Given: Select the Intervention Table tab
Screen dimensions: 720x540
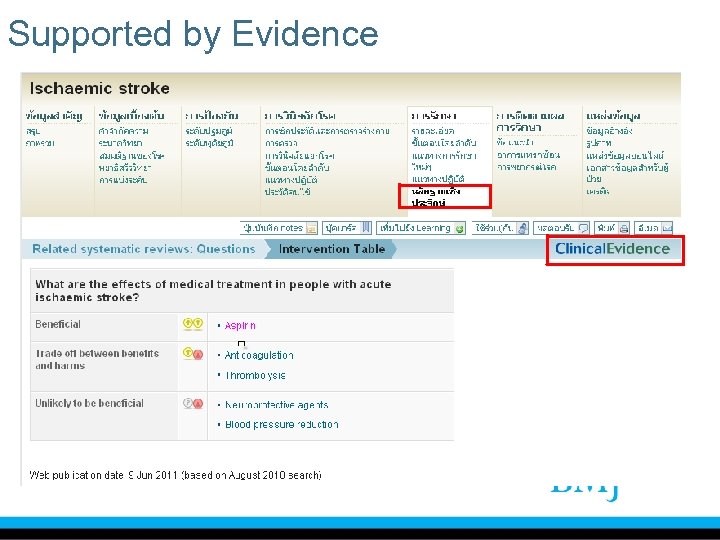Looking at the screenshot, I should click(x=332, y=249).
